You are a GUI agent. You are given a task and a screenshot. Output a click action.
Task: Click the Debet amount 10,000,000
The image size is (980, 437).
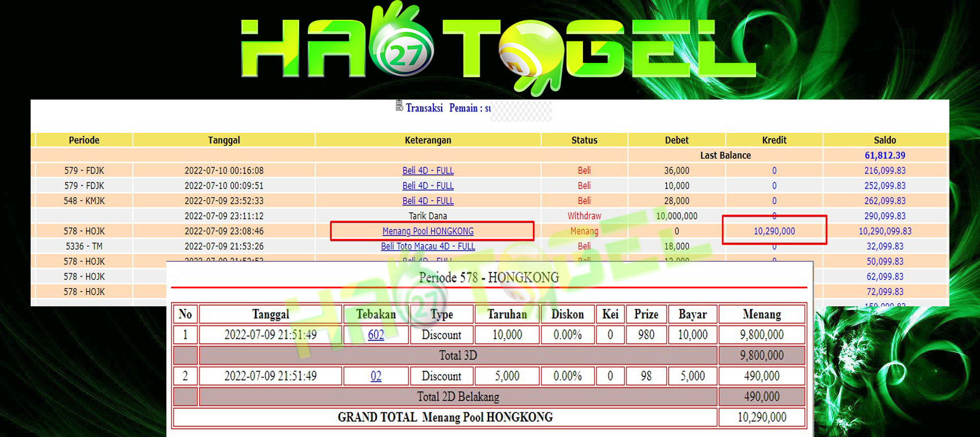click(x=676, y=216)
